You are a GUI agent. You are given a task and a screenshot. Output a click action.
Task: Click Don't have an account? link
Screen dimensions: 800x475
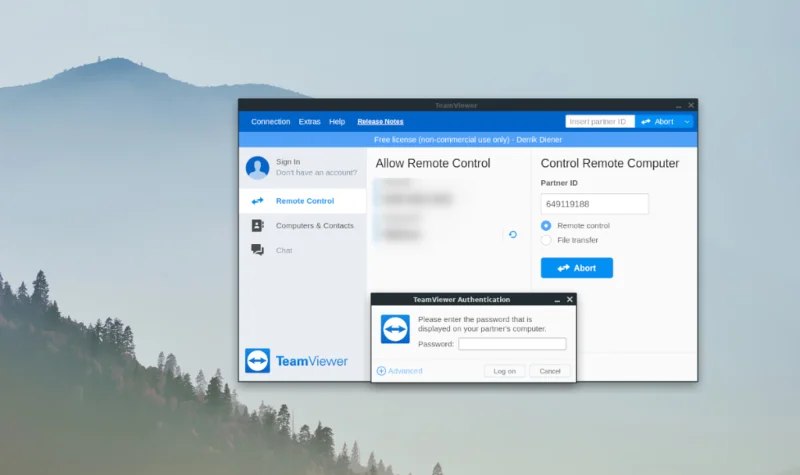[x=316, y=172]
